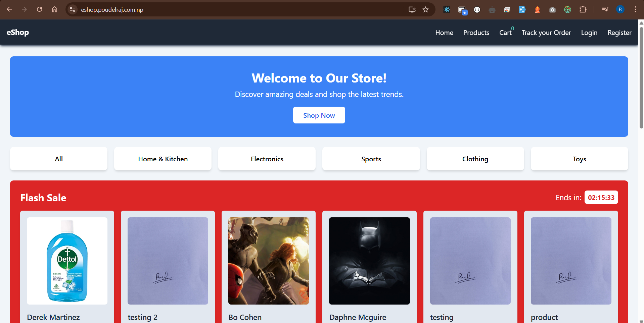
Task: Open the Cart link
Action: 505,33
